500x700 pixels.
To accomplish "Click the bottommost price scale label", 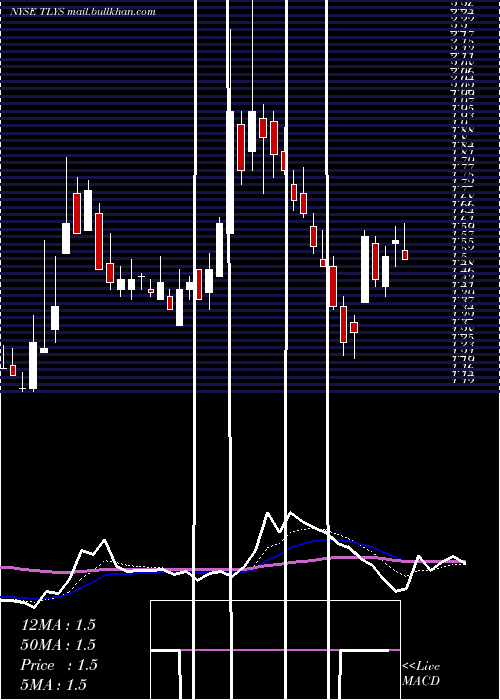I will tap(462, 381).
